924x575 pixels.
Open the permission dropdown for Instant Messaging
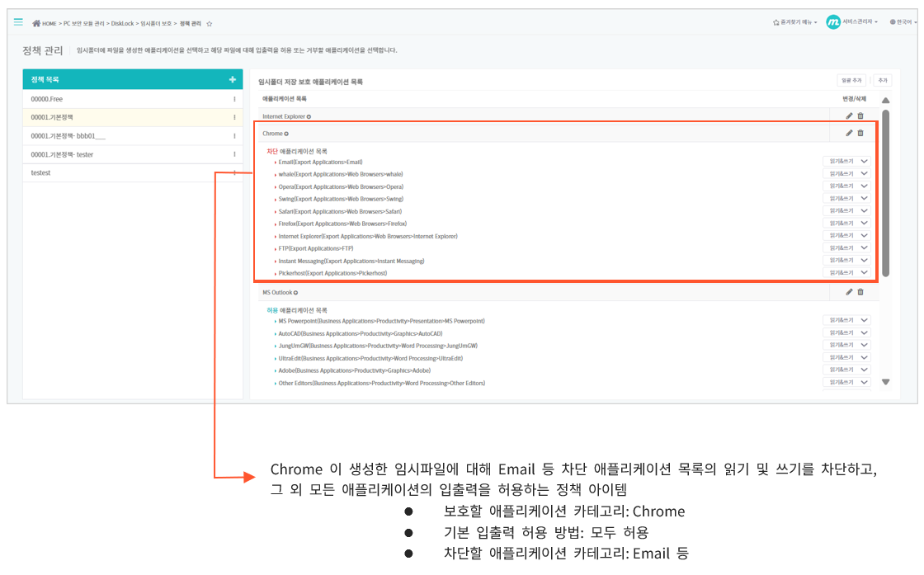coord(846,261)
